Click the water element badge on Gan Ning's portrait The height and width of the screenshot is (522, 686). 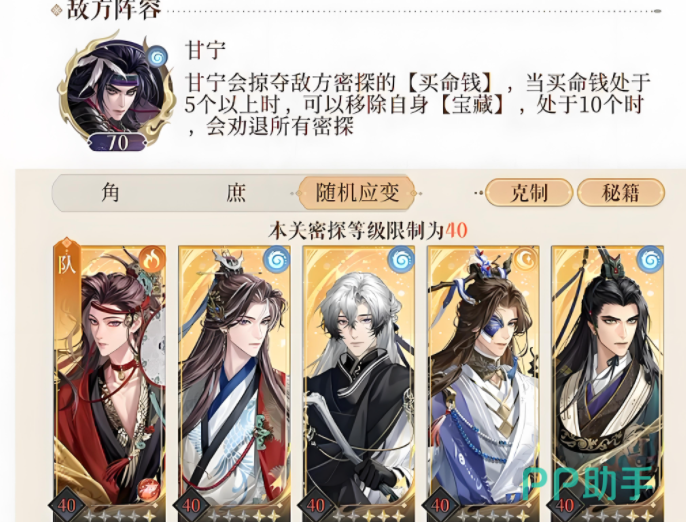[x=157, y=56]
